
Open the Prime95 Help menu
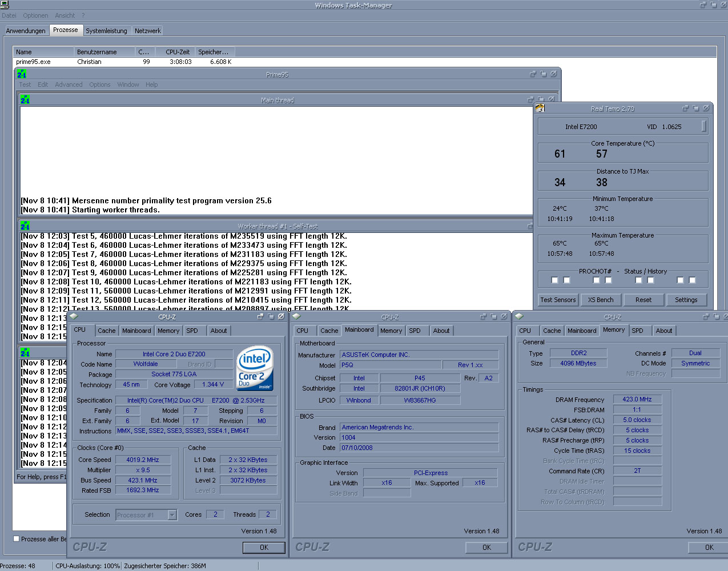[151, 85]
